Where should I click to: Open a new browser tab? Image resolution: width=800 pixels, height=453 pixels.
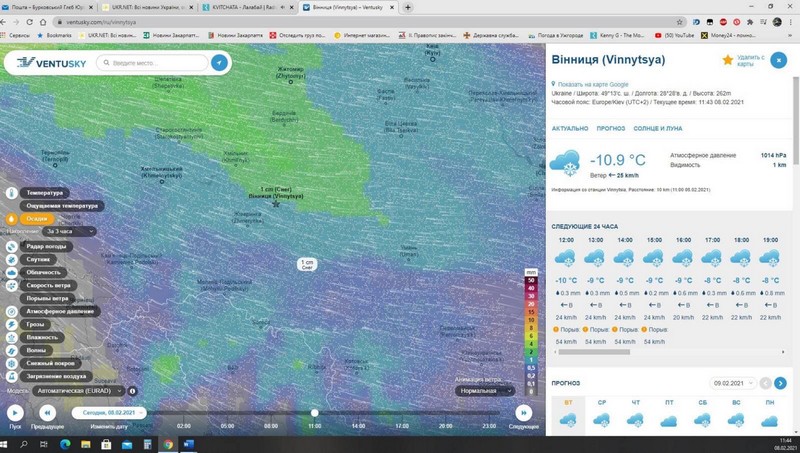[x=408, y=7]
